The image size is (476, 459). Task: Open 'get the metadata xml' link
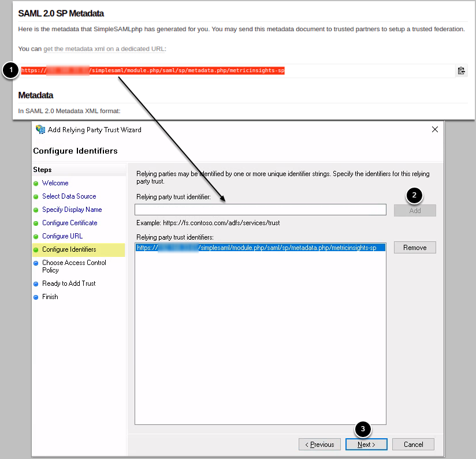point(105,49)
